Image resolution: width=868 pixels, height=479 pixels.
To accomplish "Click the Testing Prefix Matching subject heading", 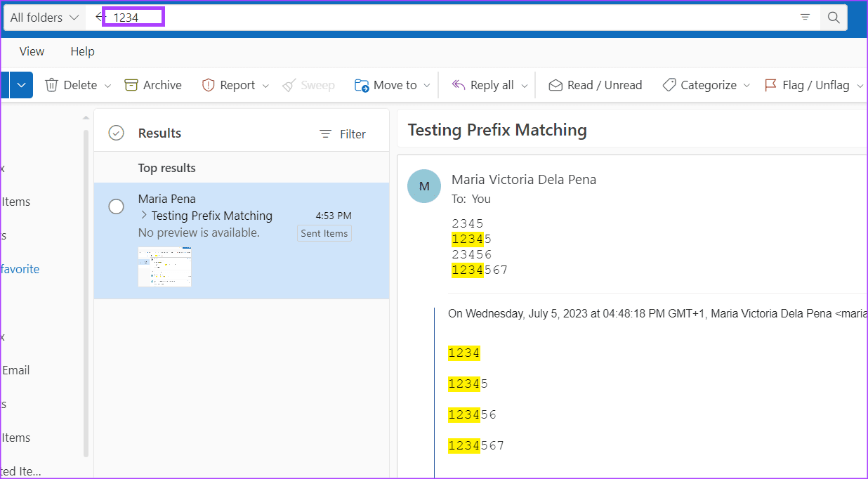I will (497, 130).
